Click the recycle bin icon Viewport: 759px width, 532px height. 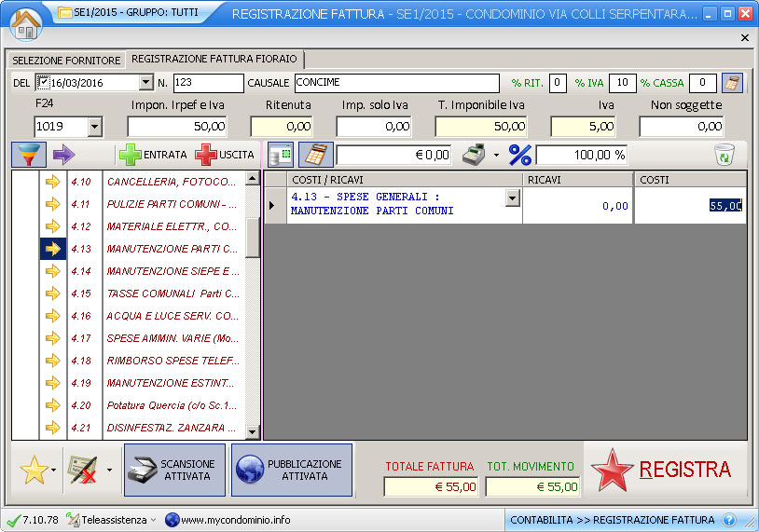coord(724,156)
